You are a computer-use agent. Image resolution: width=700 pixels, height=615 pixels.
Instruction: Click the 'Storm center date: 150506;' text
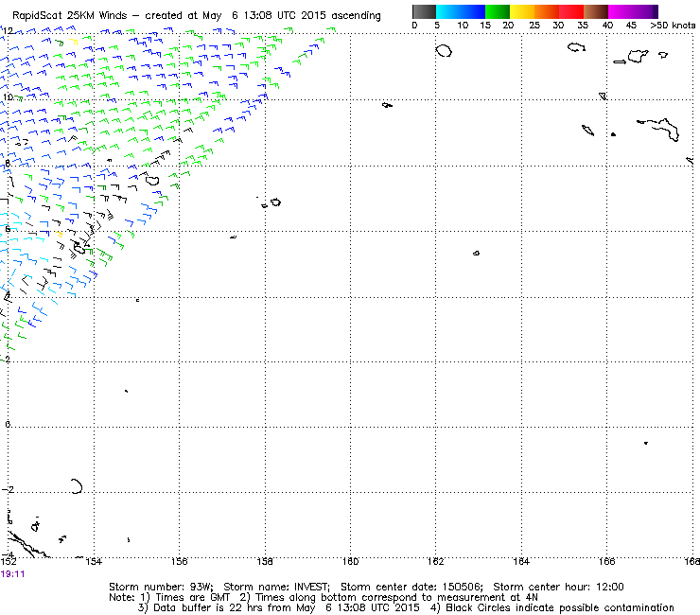tap(411, 587)
